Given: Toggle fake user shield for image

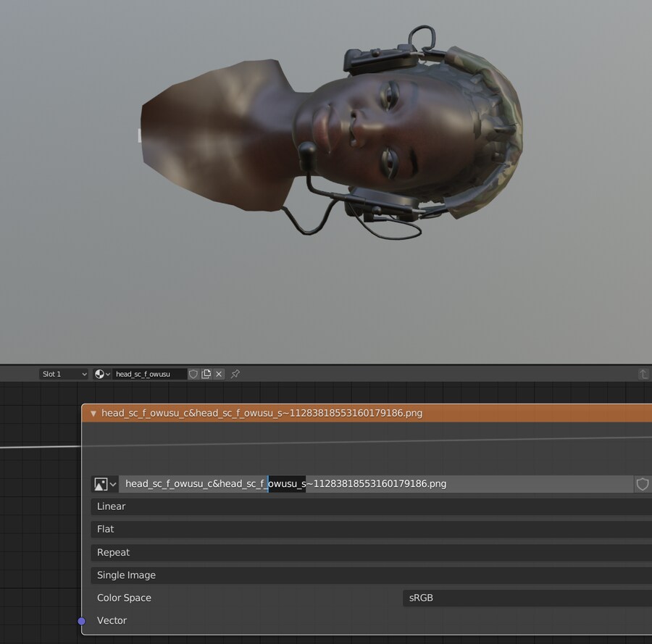Looking at the screenshot, I should tap(642, 484).
